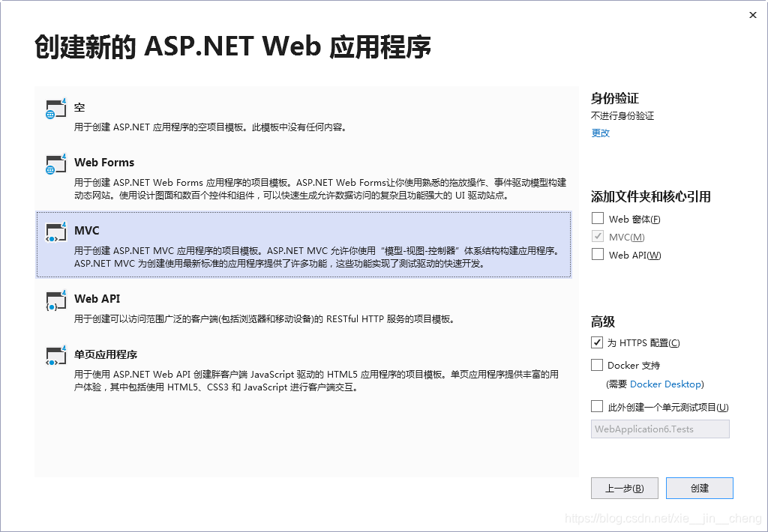This screenshot has height=532, width=768.
Task: Select the Web Forms template title
Action: point(104,163)
